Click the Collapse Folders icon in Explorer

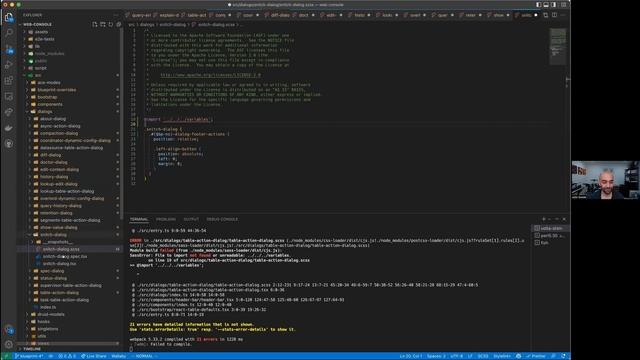[x=119, y=24]
